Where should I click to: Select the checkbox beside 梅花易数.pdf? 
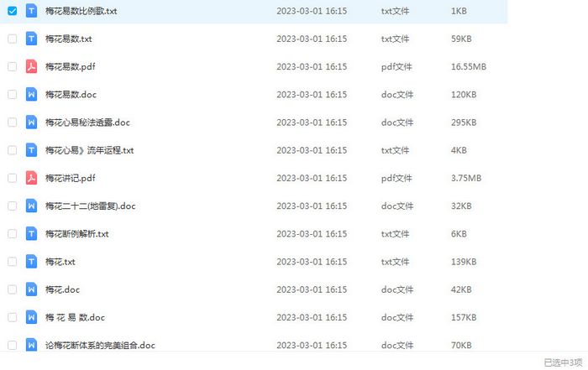(x=13, y=66)
